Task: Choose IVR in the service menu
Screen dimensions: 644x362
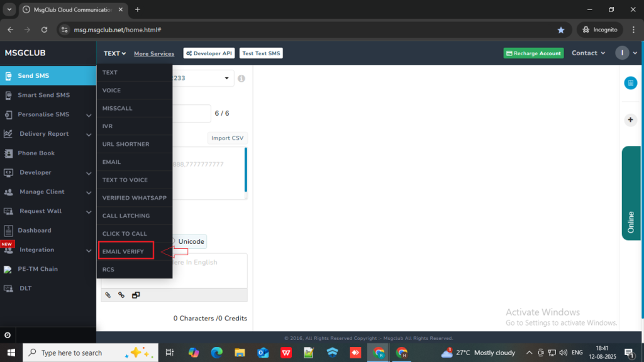Action: 135,126
